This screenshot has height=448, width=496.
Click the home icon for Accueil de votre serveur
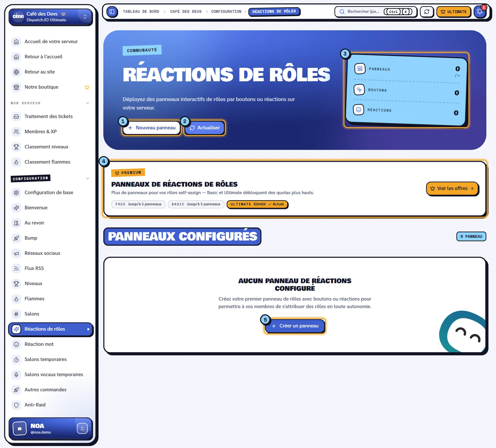pyautogui.click(x=16, y=42)
